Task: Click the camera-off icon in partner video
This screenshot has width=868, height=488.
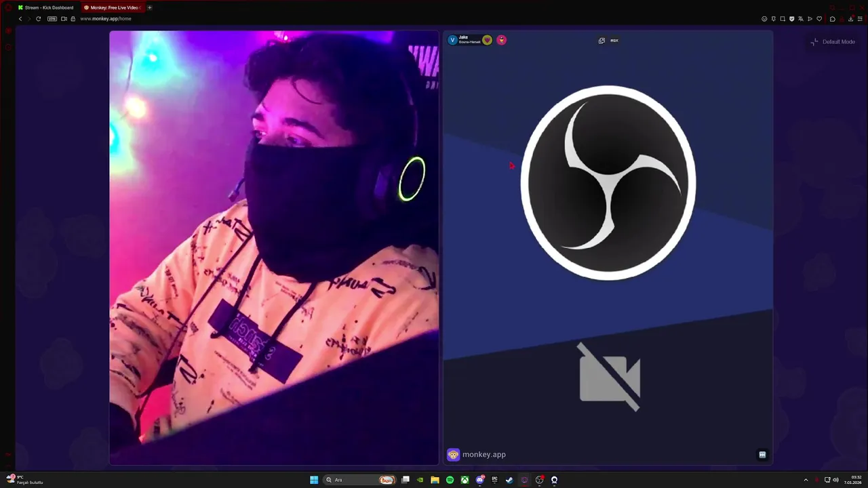Action: click(610, 377)
